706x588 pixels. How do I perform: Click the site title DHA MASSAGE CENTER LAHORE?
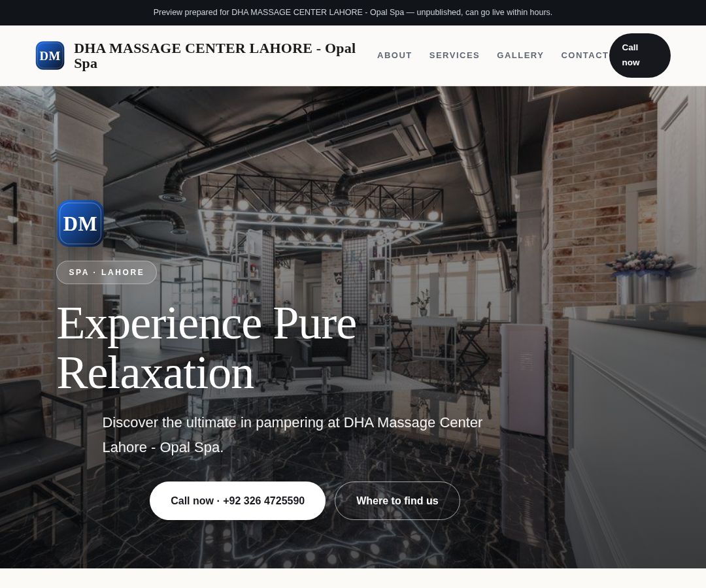(215, 56)
